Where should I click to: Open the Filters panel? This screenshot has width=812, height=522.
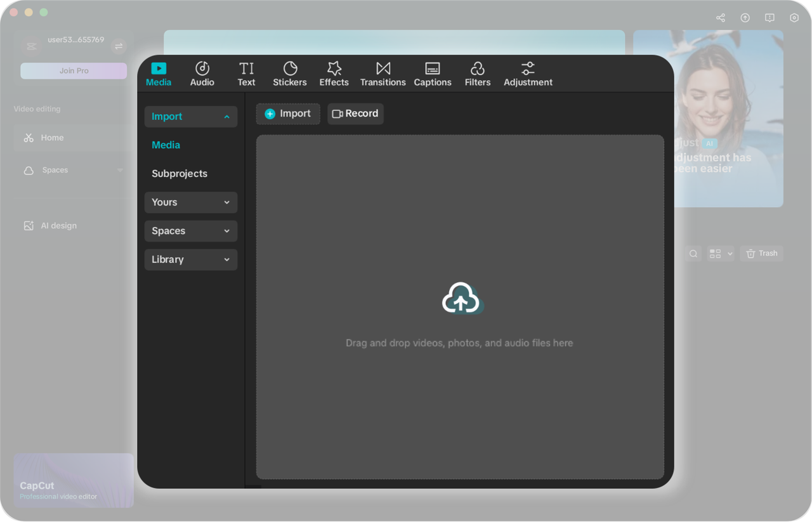478,73
